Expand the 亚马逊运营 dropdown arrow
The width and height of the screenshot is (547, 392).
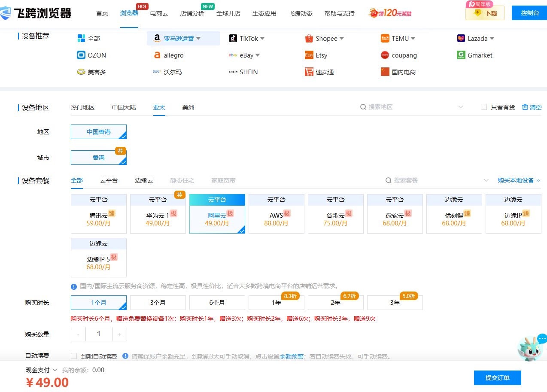pyautogui.click(x=198, y=38)
